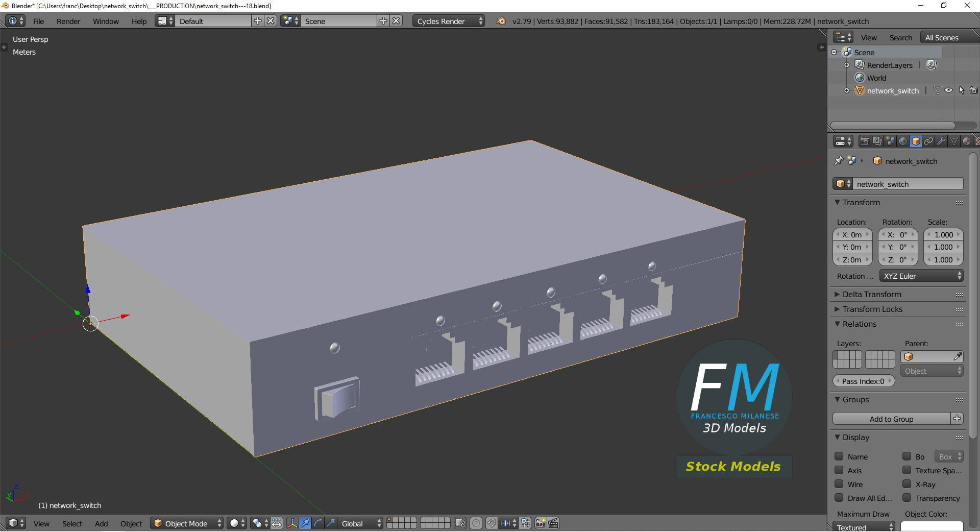Select the rotate manipulator arc icon
This screenshot has height=532, width=980.
pos(318,523)
